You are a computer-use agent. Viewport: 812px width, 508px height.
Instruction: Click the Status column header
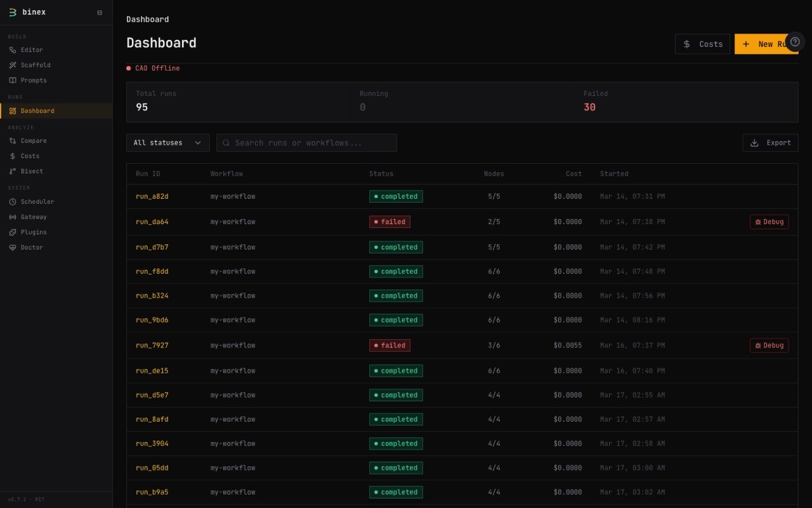click(x=381, y=173)
